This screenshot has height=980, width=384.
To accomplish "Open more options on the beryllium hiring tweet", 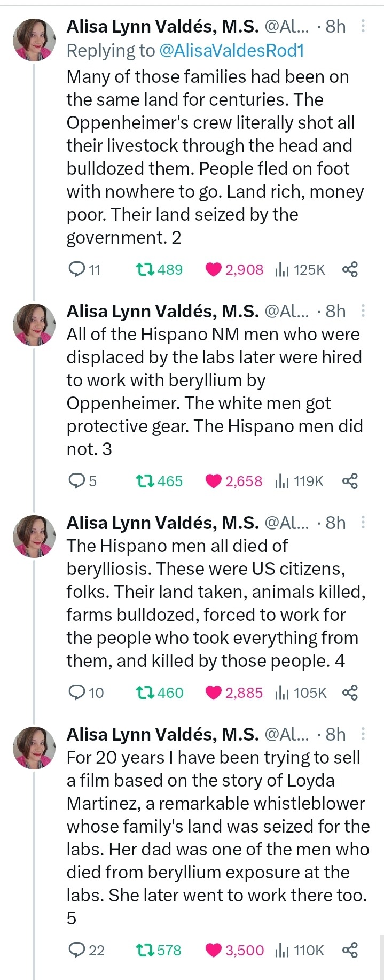I will point(363,311).
